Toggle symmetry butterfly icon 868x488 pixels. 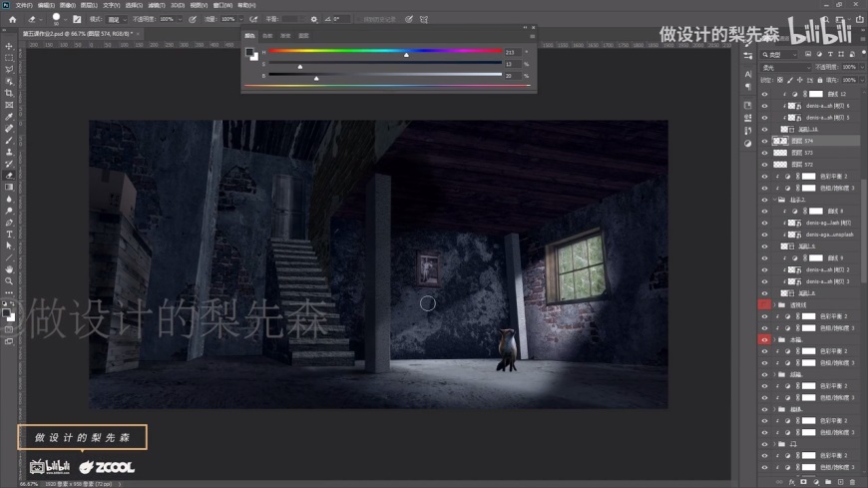[423, 19]
